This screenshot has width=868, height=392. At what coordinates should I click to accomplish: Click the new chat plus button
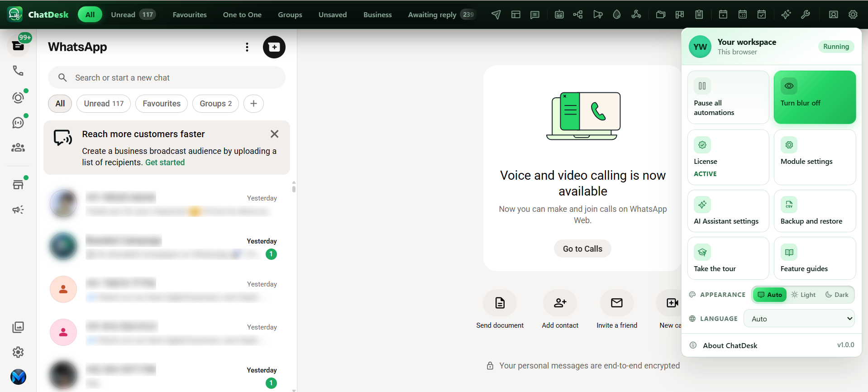[x=274, y=47]
